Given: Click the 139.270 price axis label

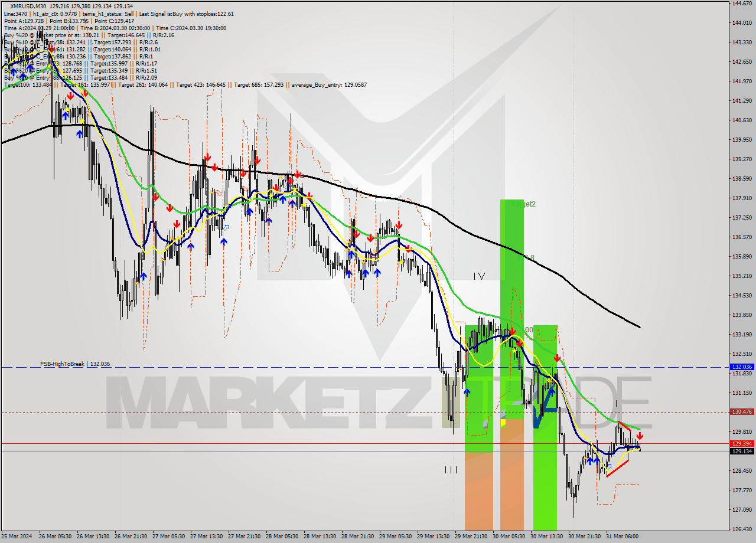Looking at the screenshot, I should click(742, 159).
